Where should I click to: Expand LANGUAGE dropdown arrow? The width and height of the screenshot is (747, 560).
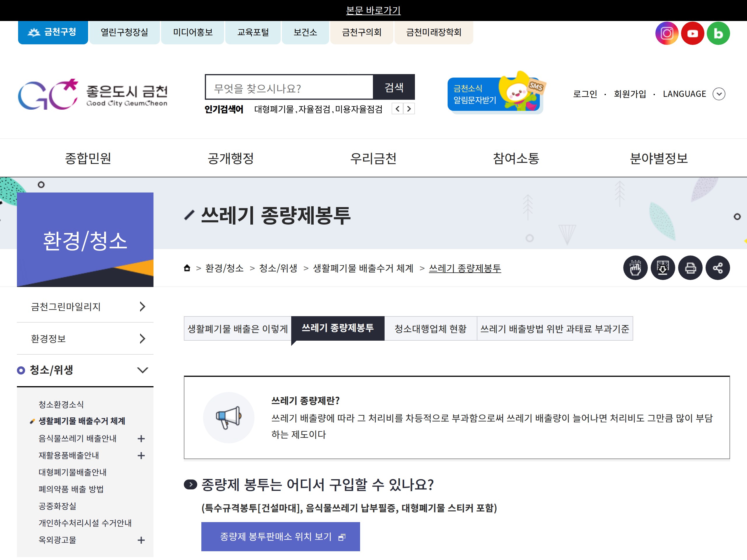point(719,94)
